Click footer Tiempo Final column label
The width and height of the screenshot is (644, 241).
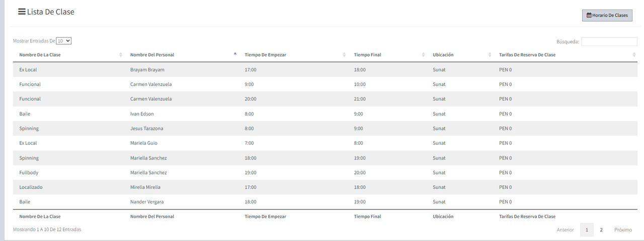[x=367, y=216]
